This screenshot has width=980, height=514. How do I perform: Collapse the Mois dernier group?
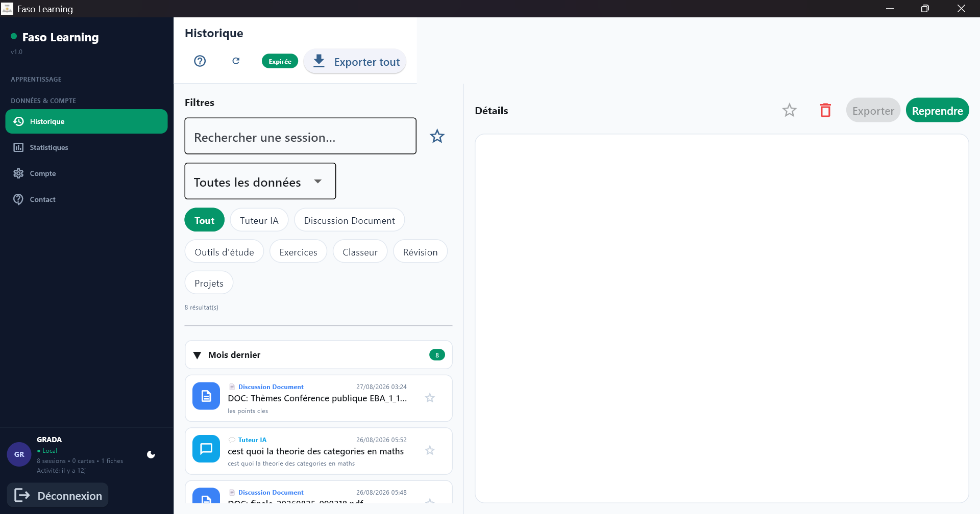[318, 355]
